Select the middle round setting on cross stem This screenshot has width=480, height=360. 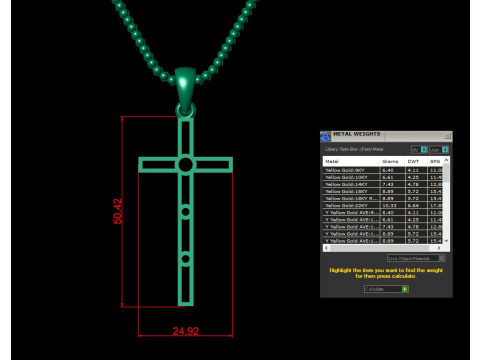186,212
